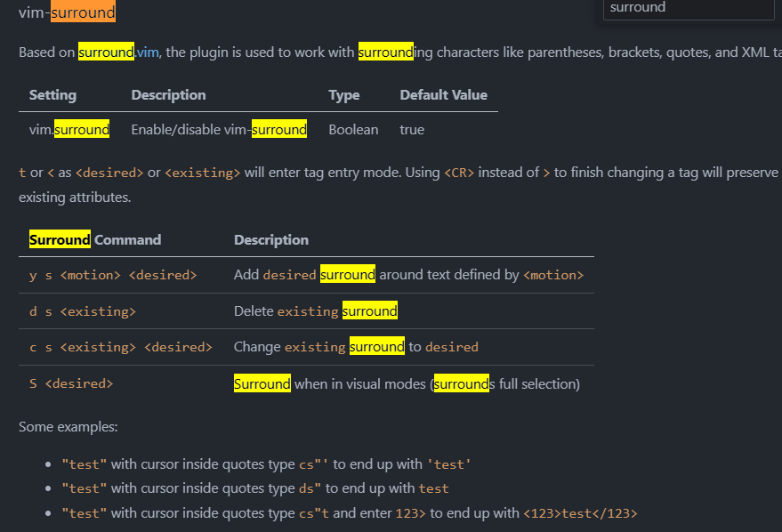Click the "Delete existing surround" description
Screen dimensions: 782x532
click(315, 311)
